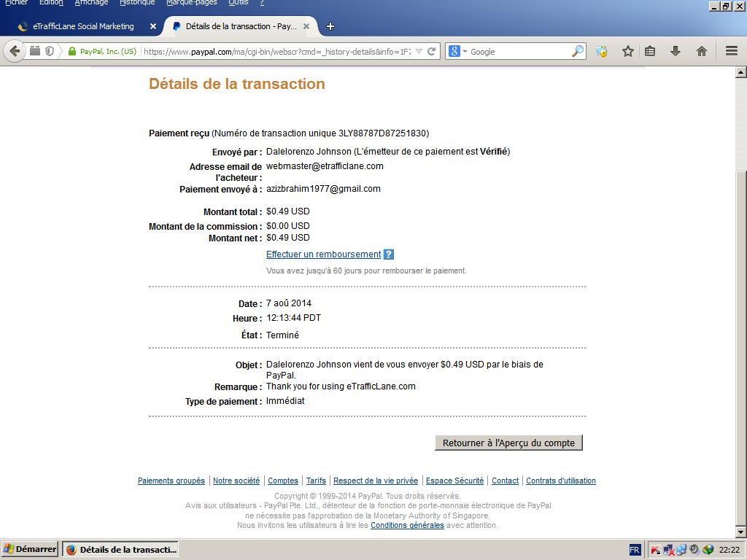Focus the Google search field
The image size is (747, 560).
pyautogui.click(x=519, y=52)
